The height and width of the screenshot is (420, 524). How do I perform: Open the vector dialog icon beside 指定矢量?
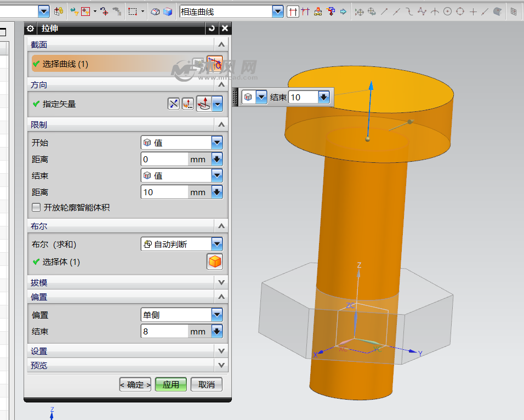188,104
